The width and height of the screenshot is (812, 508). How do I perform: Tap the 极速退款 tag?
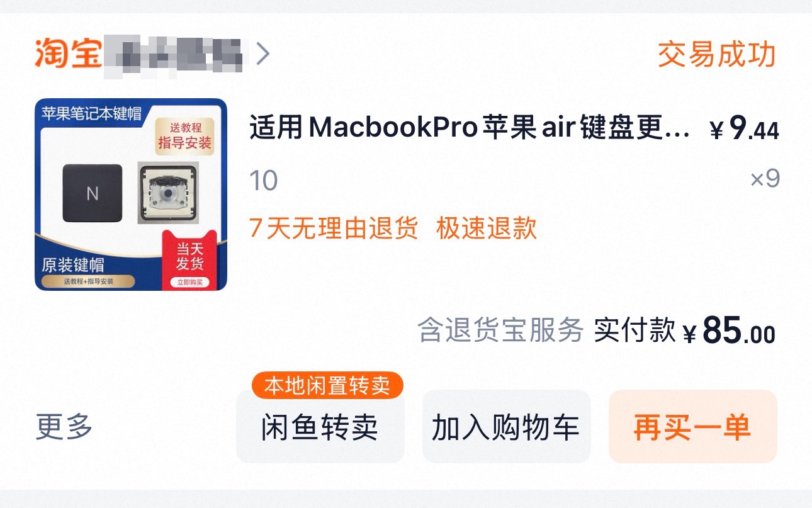click(487, 228)
